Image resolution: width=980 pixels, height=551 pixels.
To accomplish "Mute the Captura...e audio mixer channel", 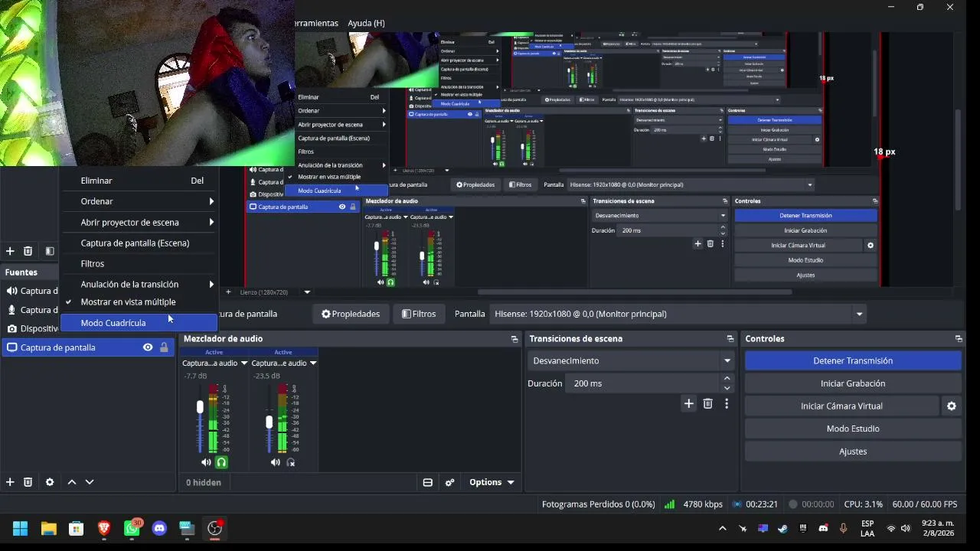I will click(x=275, y=462).
